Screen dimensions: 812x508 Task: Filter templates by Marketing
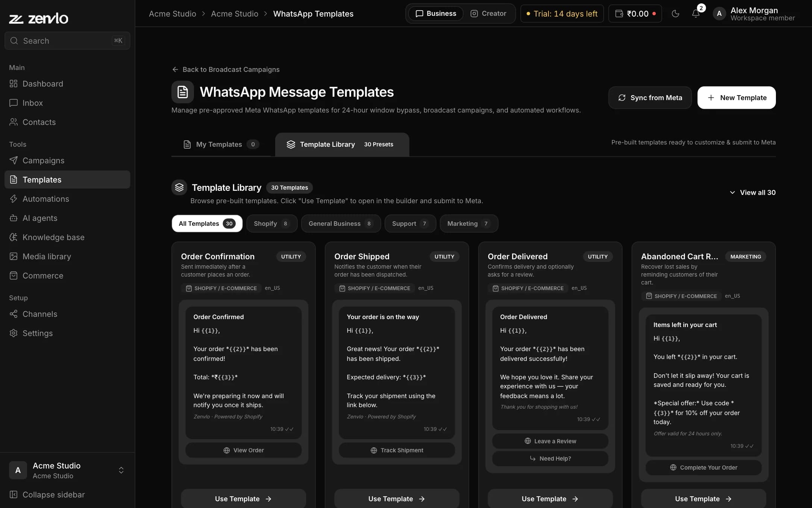(x=469, y=224)
